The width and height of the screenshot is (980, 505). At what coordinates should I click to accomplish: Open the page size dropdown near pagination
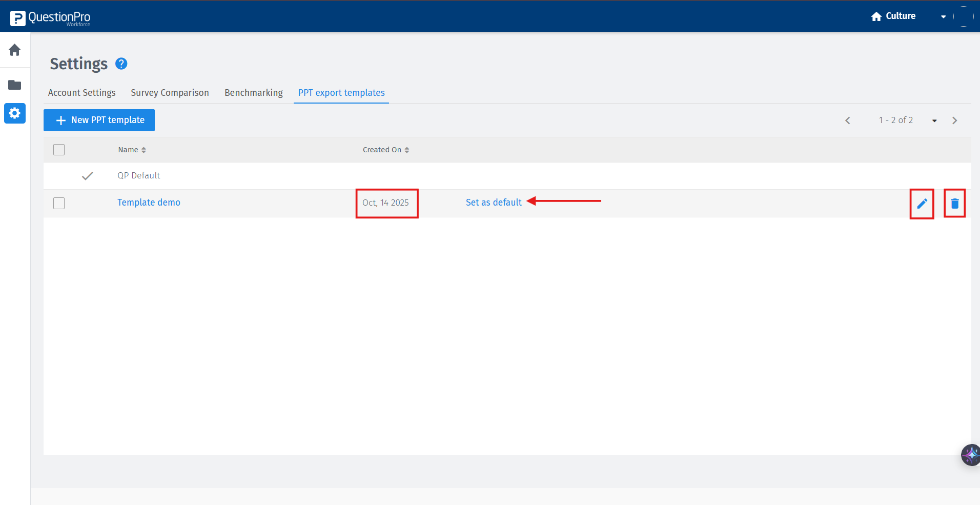pos(934,120)
